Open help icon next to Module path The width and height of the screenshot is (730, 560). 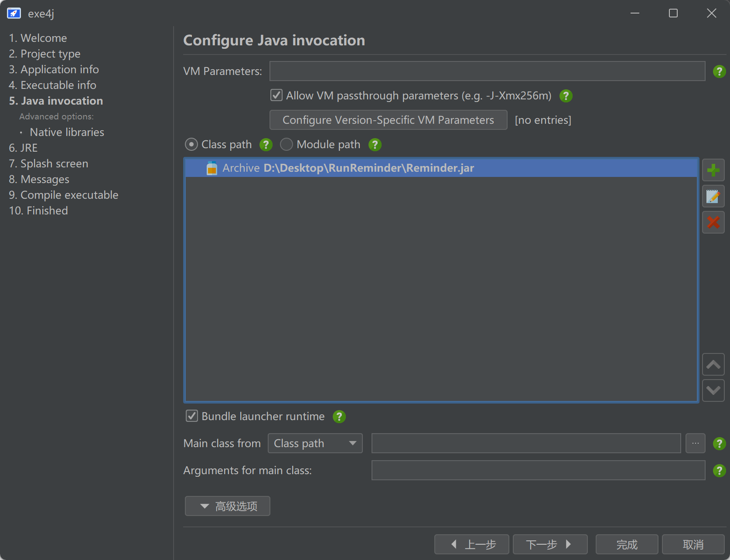click(x=375, y=145)
